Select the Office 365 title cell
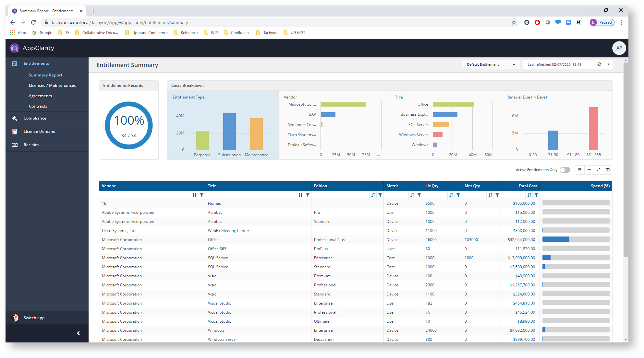644x358 pixels. pyautogui.click(x=258, y=249)
